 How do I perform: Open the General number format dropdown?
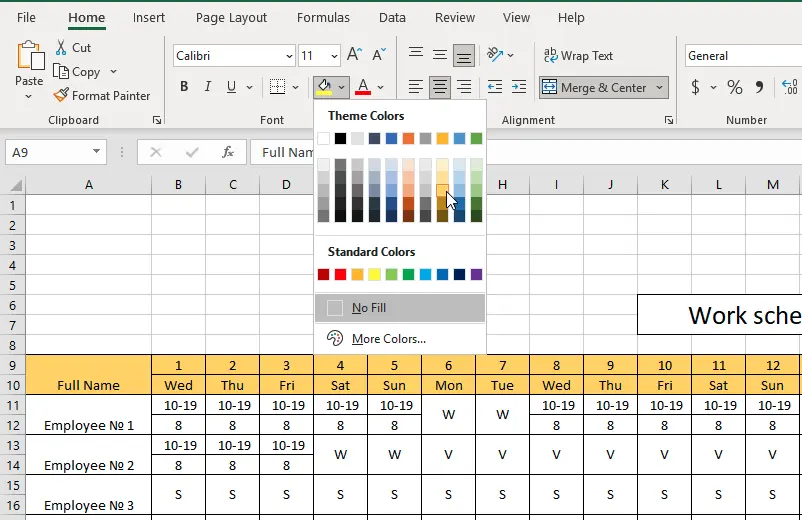742,56
